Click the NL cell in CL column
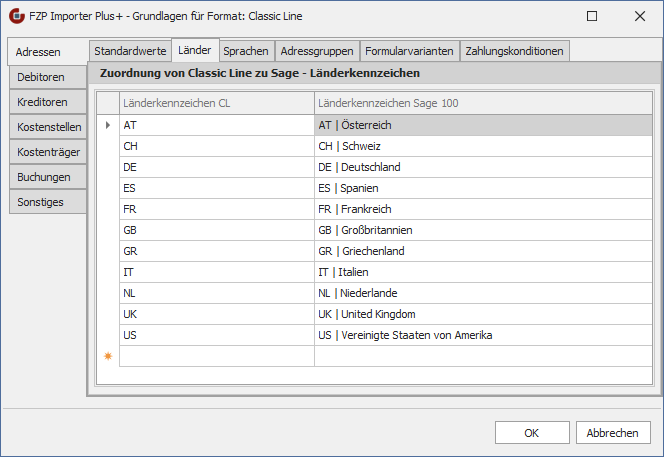 tap(217, 293)
